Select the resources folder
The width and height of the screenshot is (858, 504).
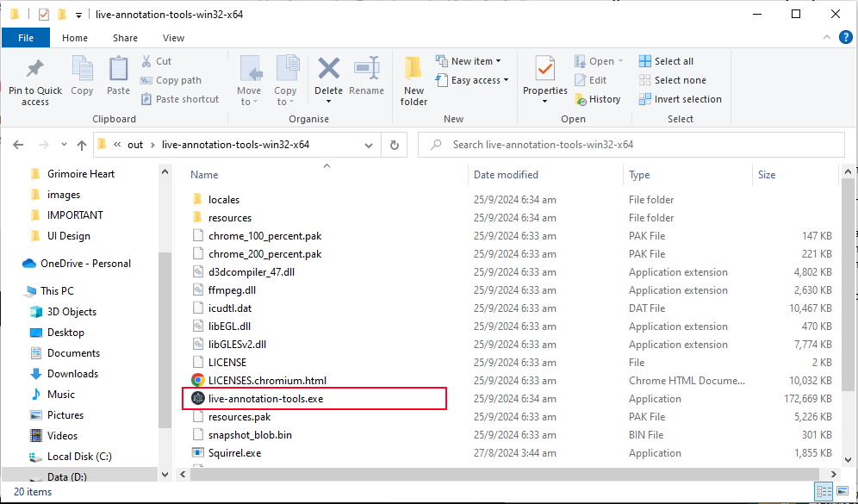230,218
